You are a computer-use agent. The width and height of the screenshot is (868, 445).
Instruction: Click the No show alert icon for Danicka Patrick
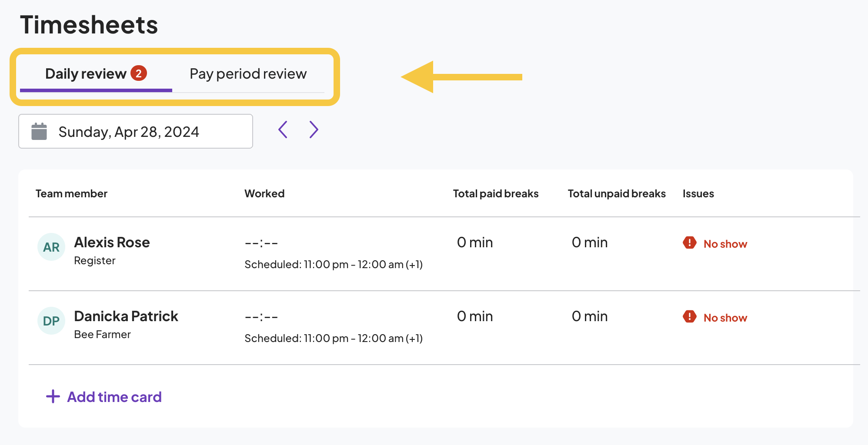pyautogui.click(x=689, y=317)
